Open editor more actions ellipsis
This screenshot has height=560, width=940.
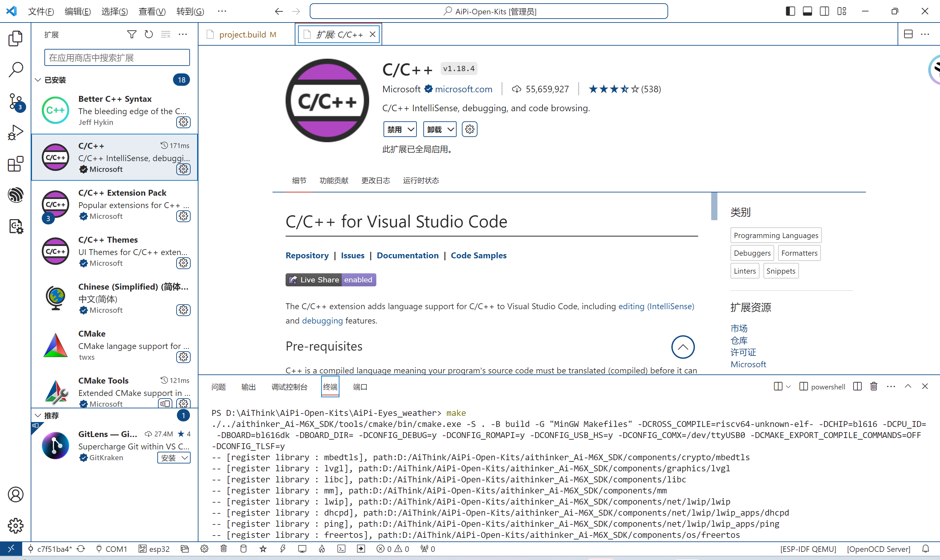coord(925,34)
